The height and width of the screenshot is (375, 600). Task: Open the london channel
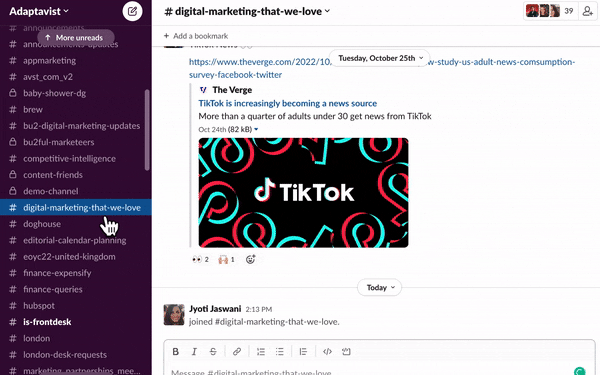click(x=76, y=338)
